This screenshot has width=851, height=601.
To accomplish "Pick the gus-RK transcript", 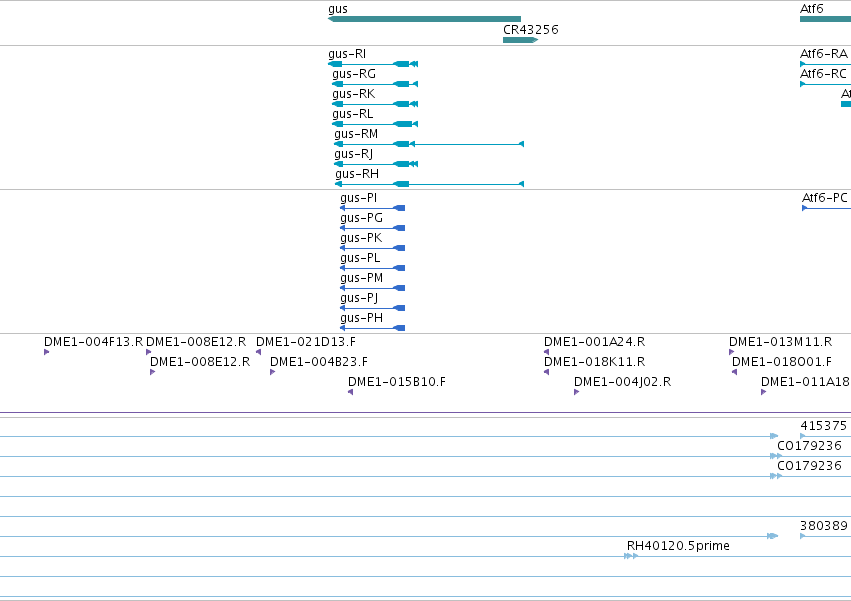I will pos(375,104).
